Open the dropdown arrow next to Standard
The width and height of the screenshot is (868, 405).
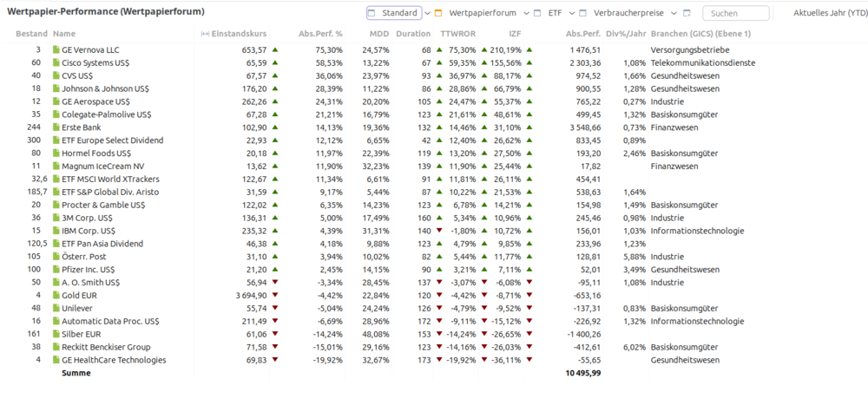427,13
